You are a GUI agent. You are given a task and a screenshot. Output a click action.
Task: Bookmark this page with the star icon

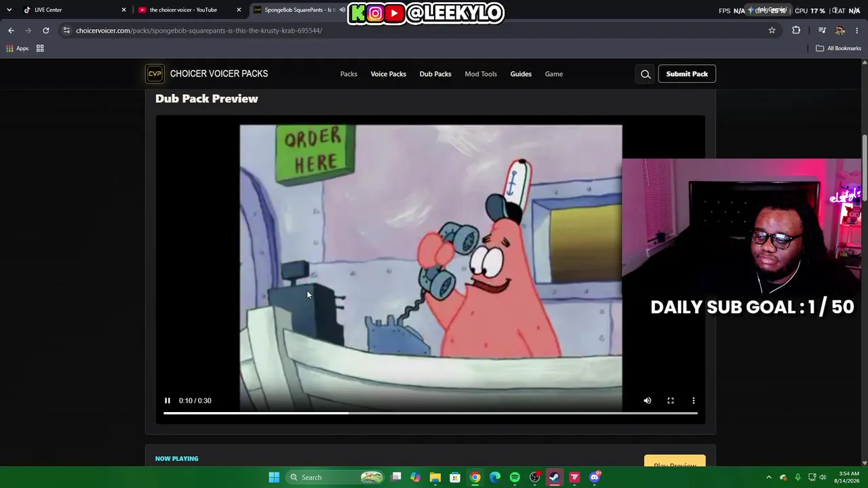click(772, 30)
